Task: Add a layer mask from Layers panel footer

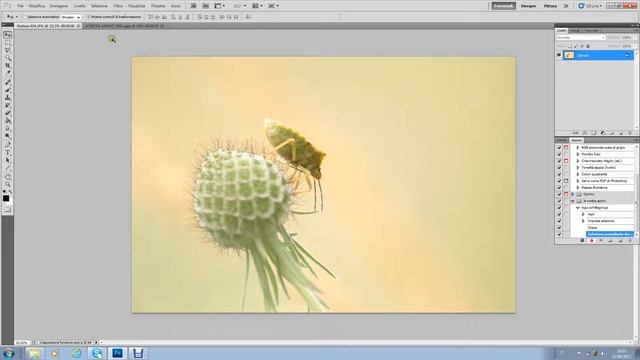Action: 594,133
